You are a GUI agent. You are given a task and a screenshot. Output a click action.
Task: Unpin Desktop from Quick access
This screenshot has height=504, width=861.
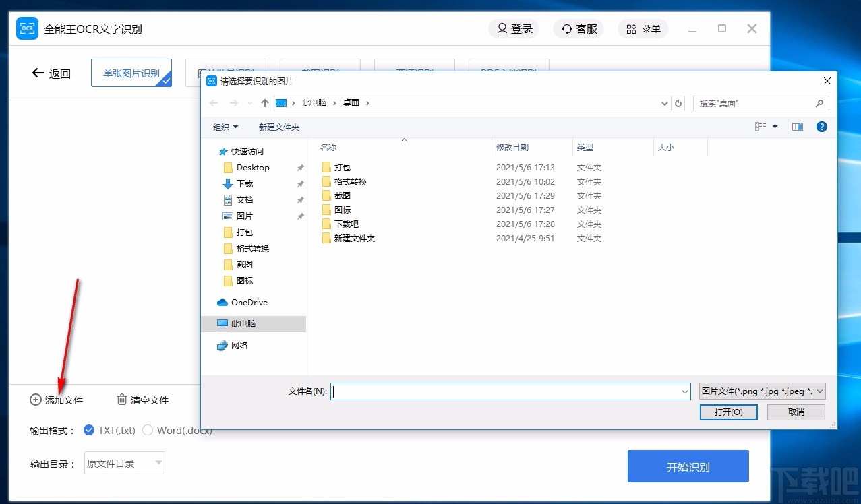300,167
